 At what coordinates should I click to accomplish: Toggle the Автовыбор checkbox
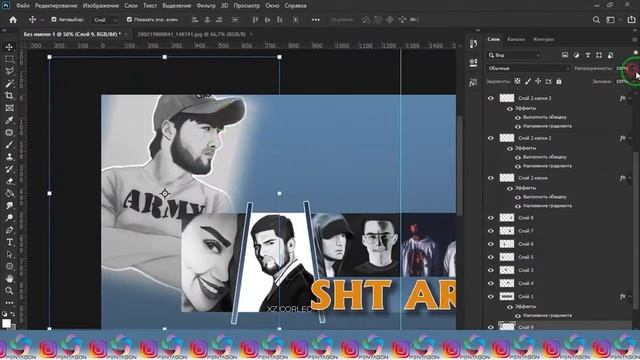[x=54, y=19]
